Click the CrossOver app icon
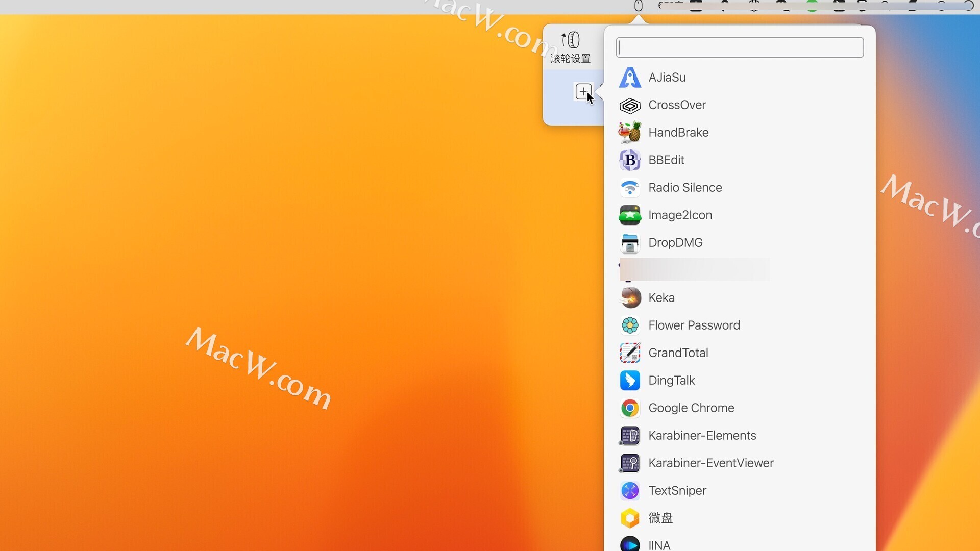Screen dimensions: 980x551 (x=630, y=105)
